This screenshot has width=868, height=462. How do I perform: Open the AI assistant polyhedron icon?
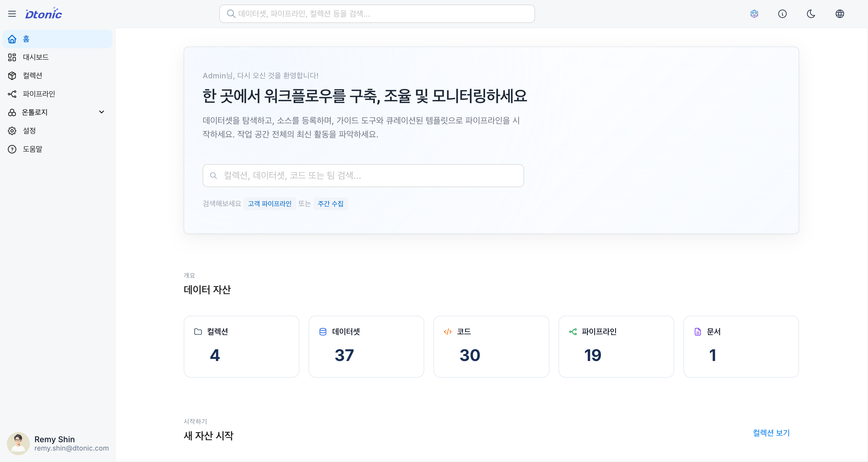(754, 14)
